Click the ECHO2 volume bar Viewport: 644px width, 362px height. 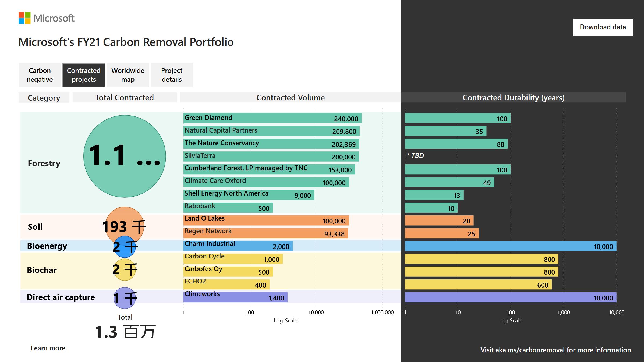tap(227, 284)
